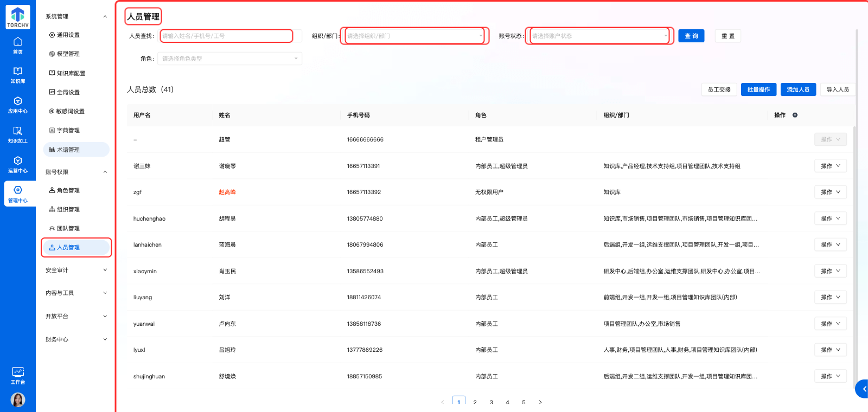The height and width of the screenshot is (412, 868).
Task: Open 知识加工 in left rail
Action: click(x=18, y=135)
